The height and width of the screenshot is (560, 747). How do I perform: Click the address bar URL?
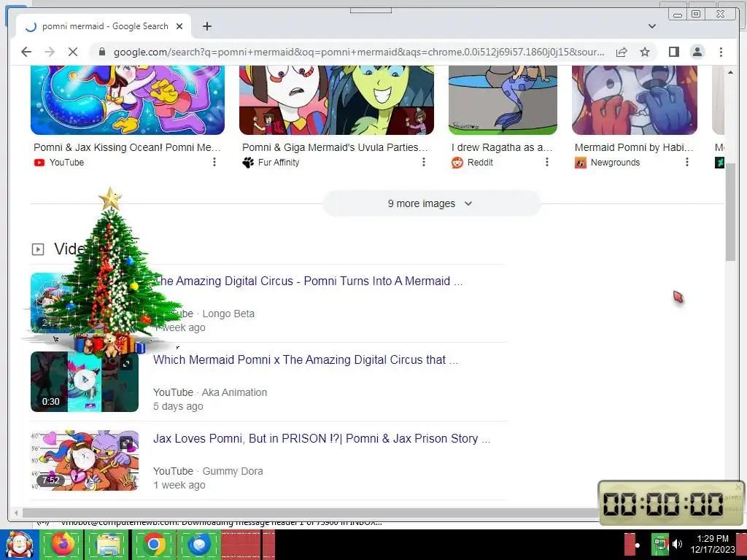[358, 52]
